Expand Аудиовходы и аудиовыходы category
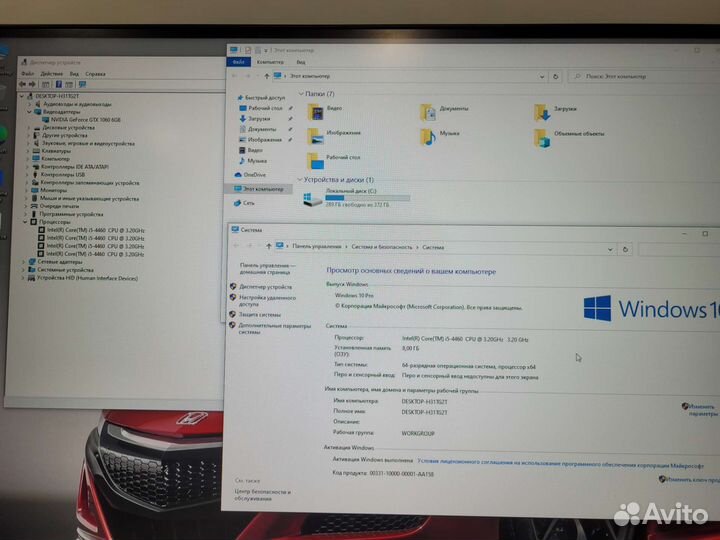 (30, 104)
